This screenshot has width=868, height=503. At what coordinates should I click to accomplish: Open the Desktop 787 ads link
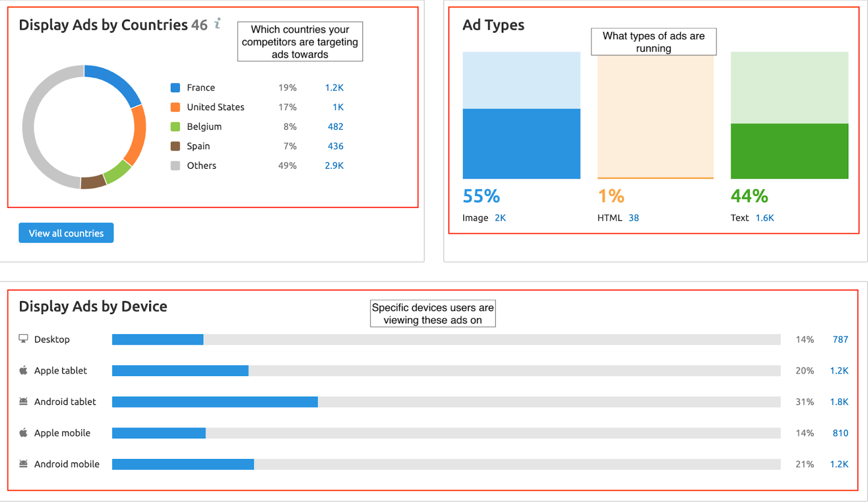[x=840, y=339]
